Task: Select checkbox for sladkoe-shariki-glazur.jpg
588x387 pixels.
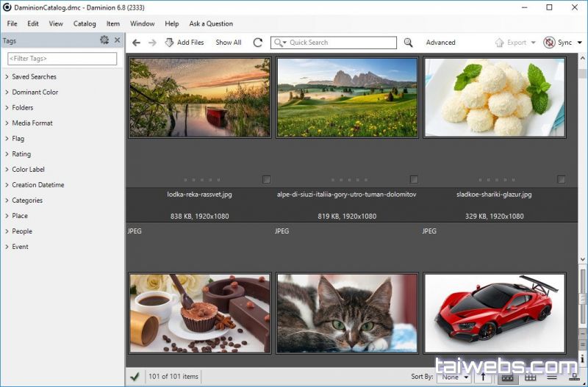Action: (x=562, y=179)
